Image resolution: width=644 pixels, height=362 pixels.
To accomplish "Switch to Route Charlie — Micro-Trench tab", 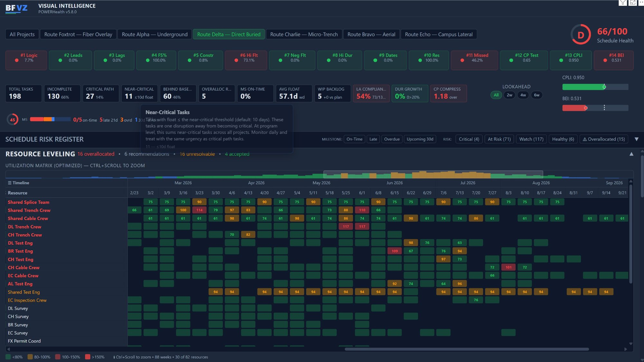I will (304, 34).
